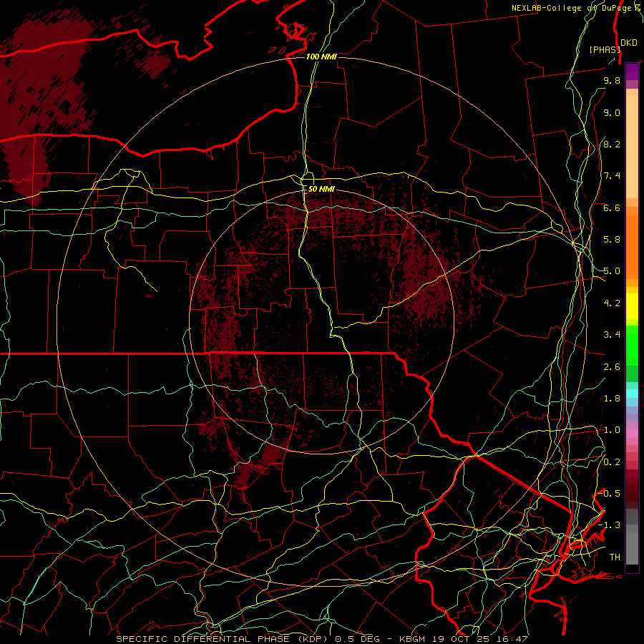Select the pink color bar segment near 1.0

click(x=632, y=434)
